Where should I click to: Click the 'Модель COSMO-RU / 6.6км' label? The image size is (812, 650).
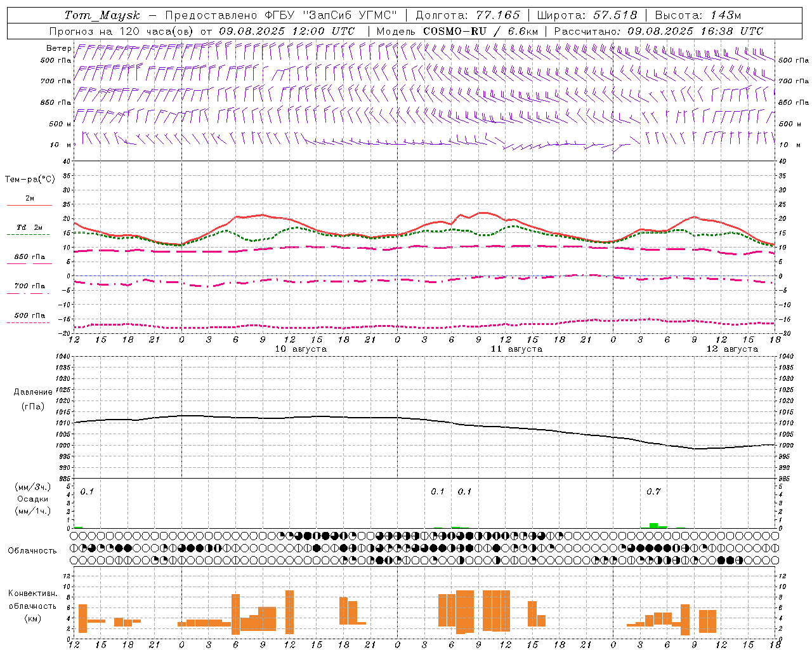click(457, 31)
